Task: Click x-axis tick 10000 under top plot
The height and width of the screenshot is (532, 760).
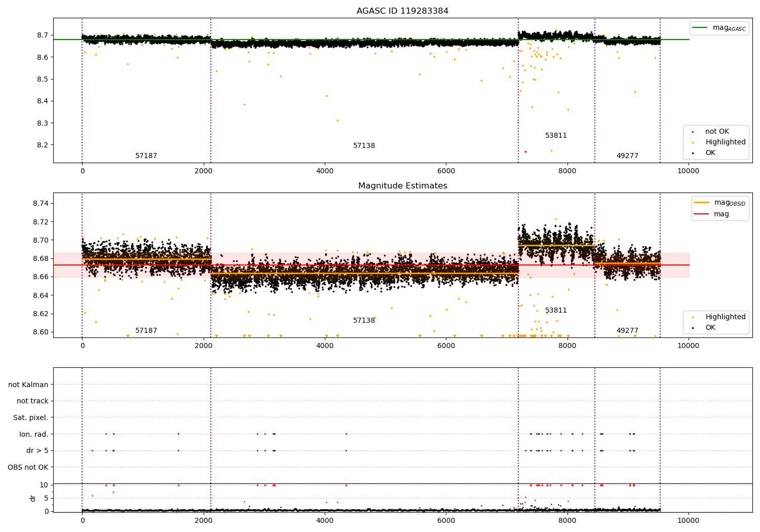Action: point(689,171)
